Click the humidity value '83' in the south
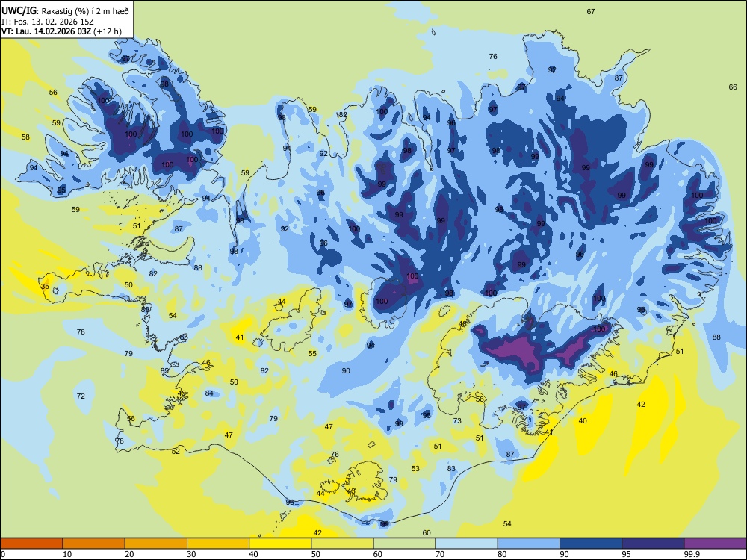Screen dimensions: 747x560 tap(451, 468)
